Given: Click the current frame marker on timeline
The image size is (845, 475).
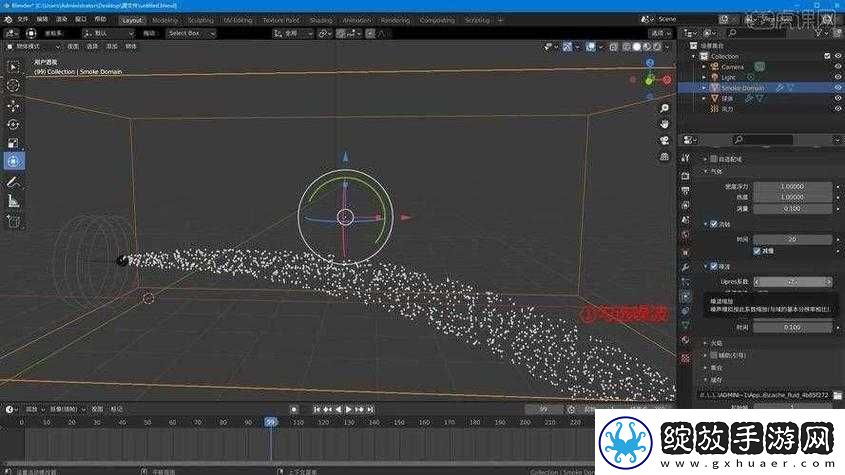Looking at the screenshot, I should 271,422.
